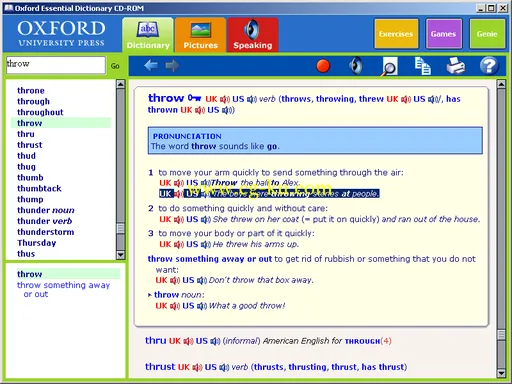Open the 'thru' entry headword

click(156, 341)
